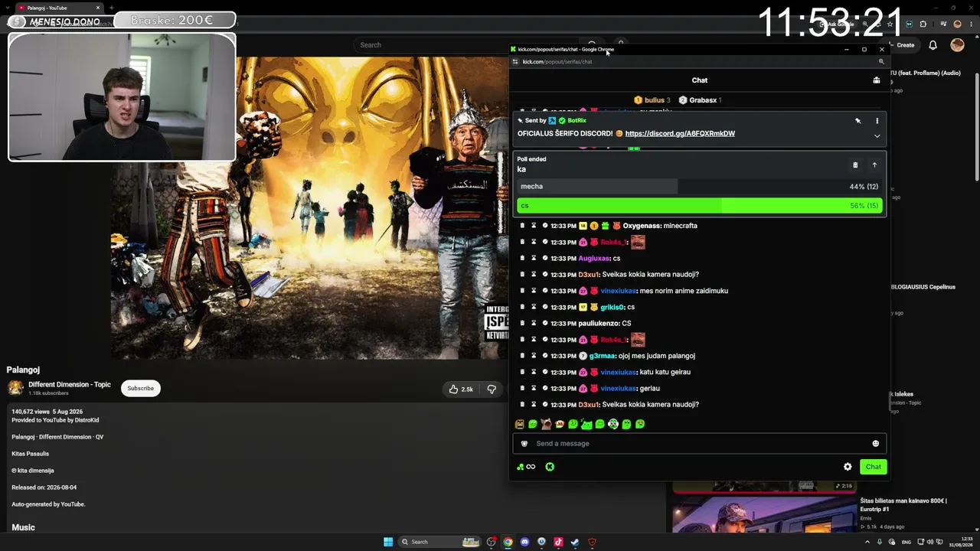980x551 pixels.
Task: Insert the last quick emote in row
Action: pyautogui.click(x=640, y=424)
